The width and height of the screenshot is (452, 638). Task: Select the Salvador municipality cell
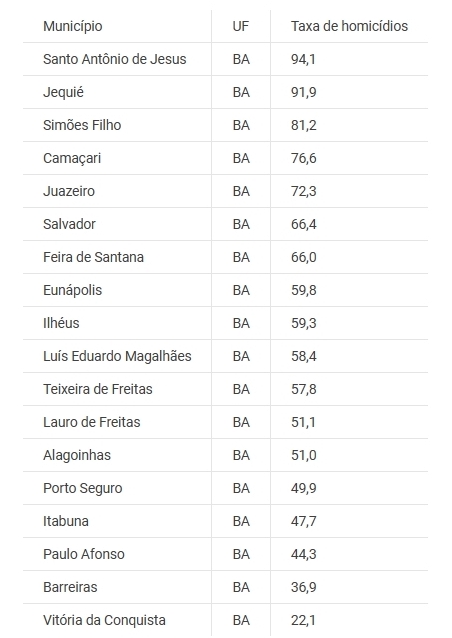pos(69,224)
